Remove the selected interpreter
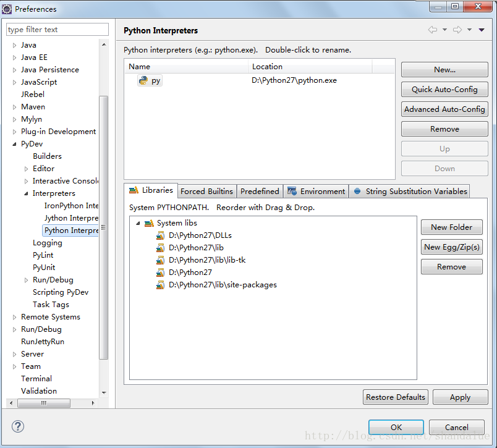Viewport: 497px width, 448px height. point(444,129)
